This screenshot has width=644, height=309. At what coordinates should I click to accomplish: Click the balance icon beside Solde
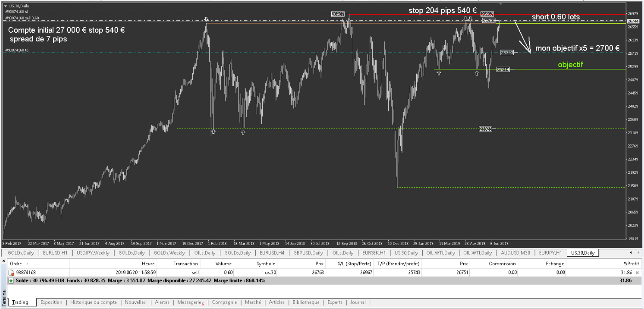(11, 280)
